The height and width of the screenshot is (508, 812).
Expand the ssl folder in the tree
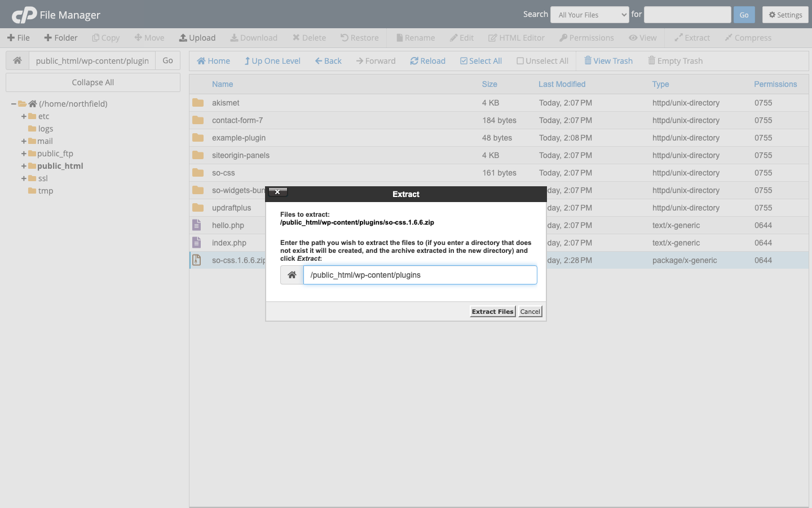tap(24, 178)
